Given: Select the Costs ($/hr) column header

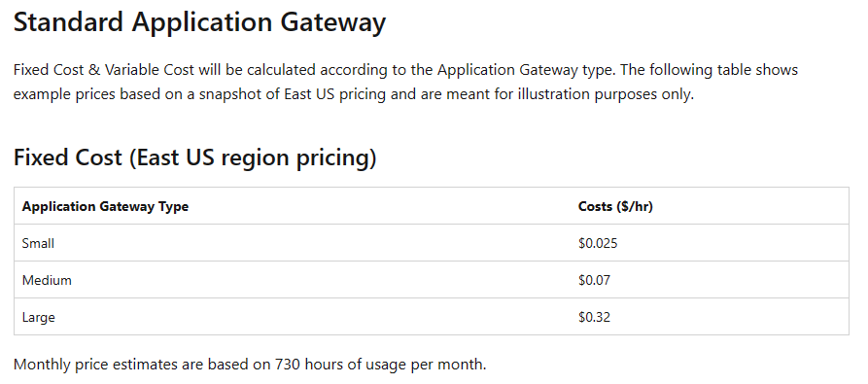Looking at the screenshot, I should [x=615, y=206].
